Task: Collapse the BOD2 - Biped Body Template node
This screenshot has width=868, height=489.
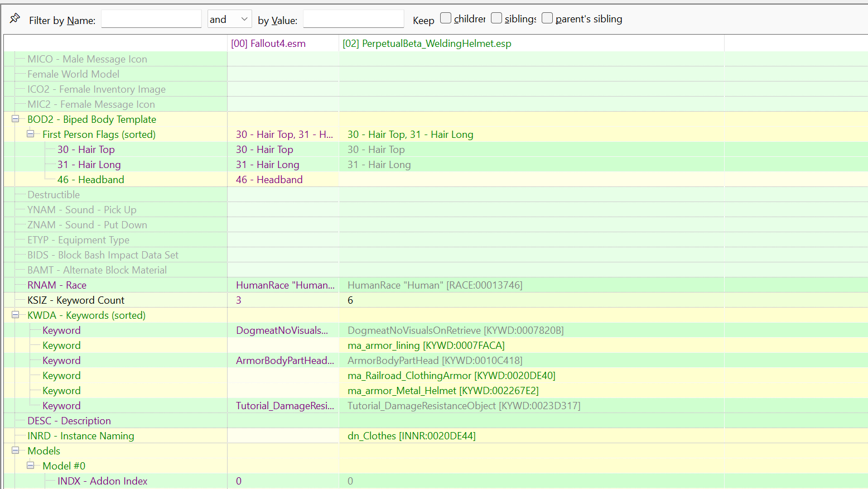Action: (16, 119)
